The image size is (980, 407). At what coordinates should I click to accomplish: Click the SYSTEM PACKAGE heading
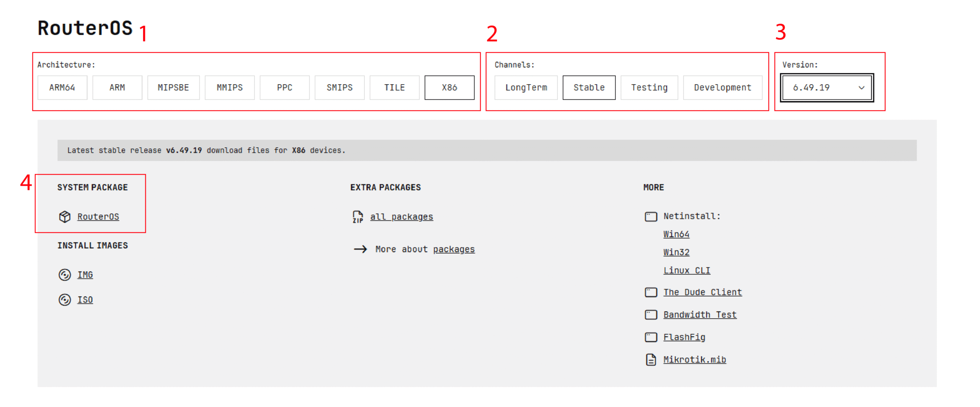point(93,187)
